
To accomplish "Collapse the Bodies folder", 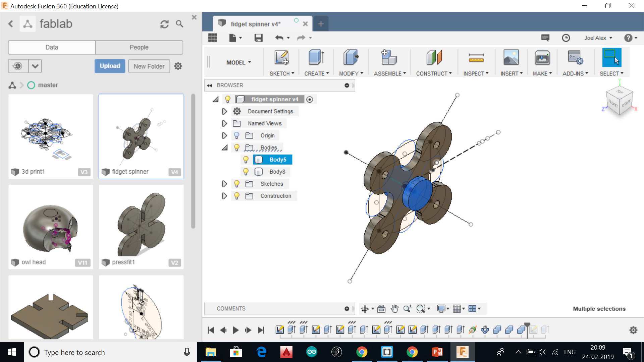I will 224,147.
